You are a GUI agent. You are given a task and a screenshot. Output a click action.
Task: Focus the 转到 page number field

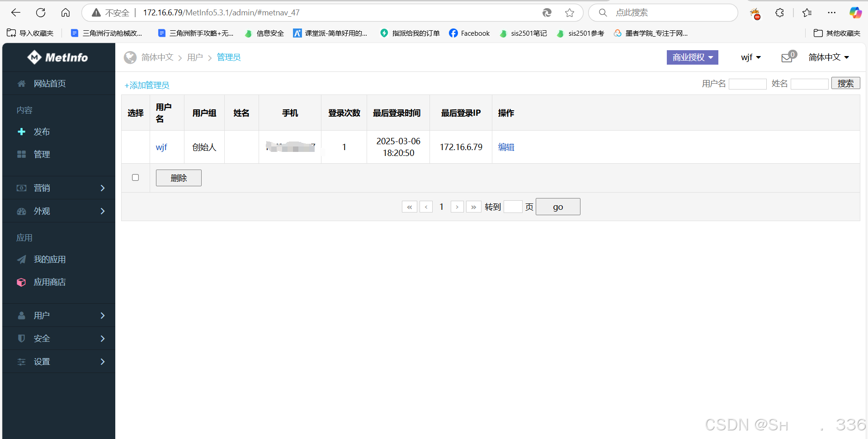pos(513,207)
